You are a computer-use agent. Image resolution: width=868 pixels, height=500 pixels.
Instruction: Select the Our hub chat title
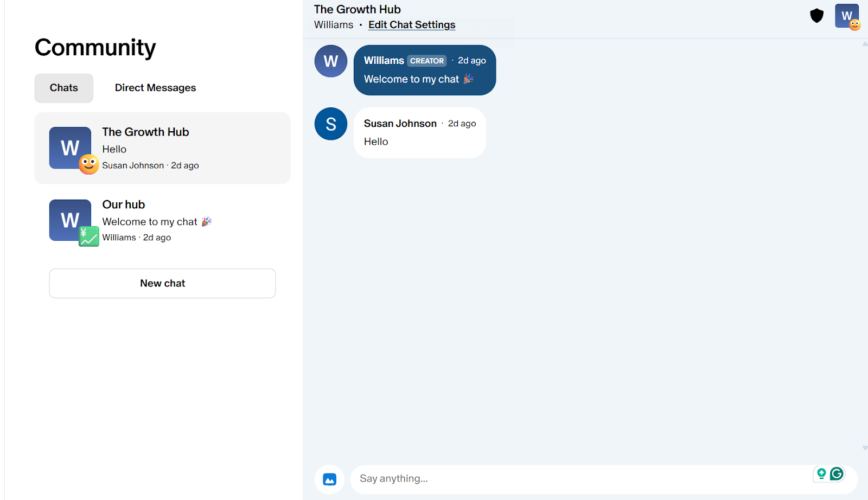pyautogui.click(x=124, y=204)
